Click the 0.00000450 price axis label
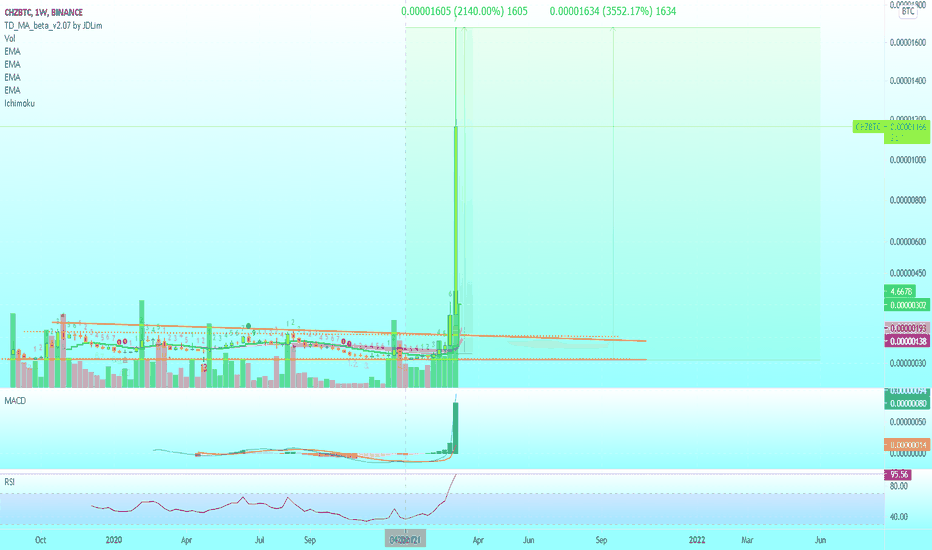The width and height of the screenshot is (932, 550). coord(908,274)
